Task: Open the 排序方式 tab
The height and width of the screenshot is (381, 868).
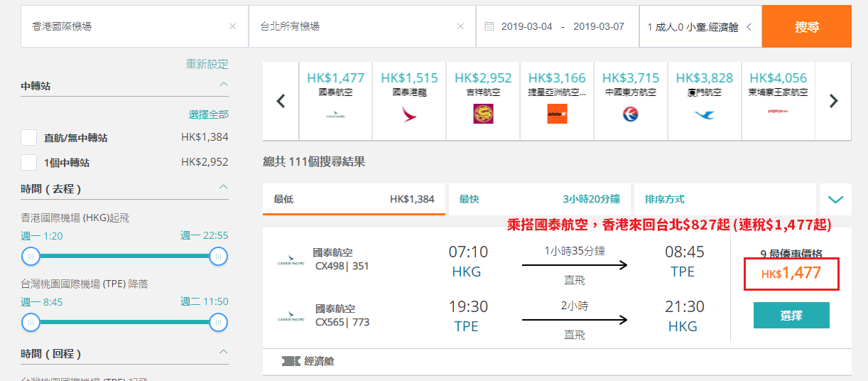Action: coord(725,199)
